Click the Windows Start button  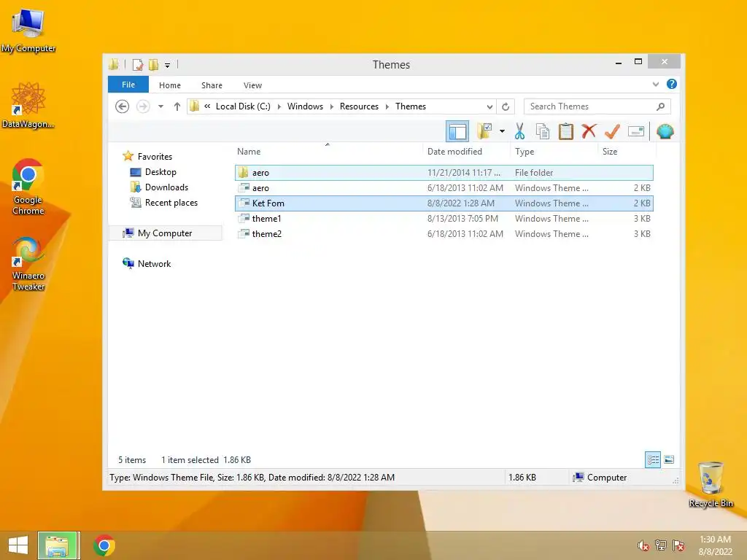(x=18, y=545)
